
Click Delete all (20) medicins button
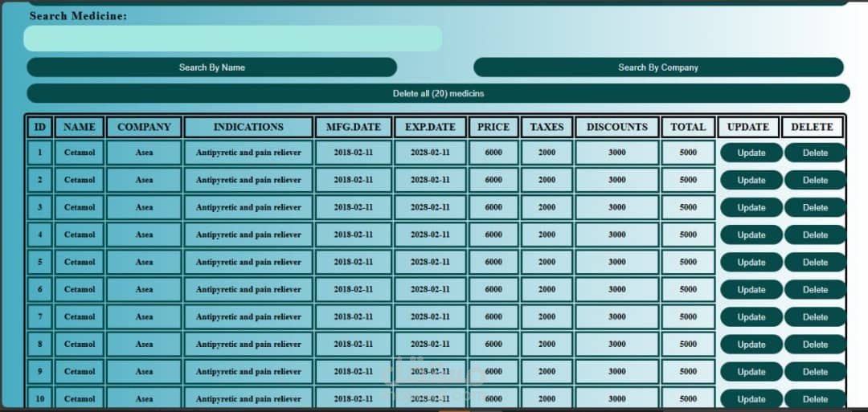click(438, 93)
